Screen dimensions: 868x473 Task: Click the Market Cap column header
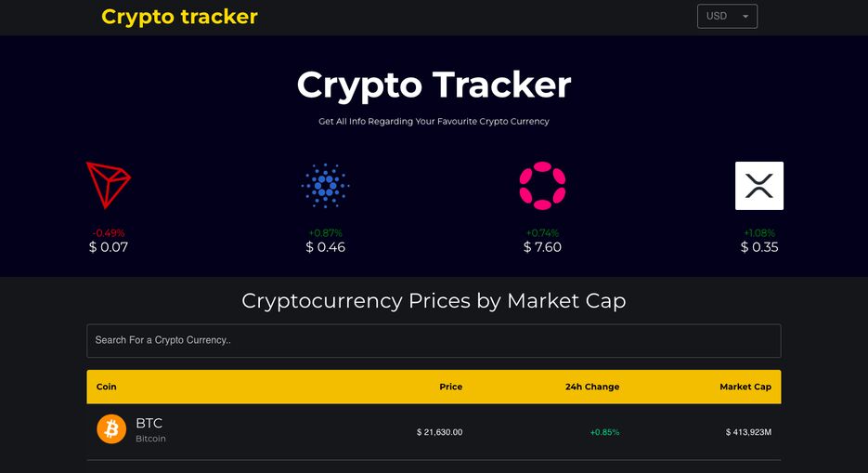click(745, 387)
